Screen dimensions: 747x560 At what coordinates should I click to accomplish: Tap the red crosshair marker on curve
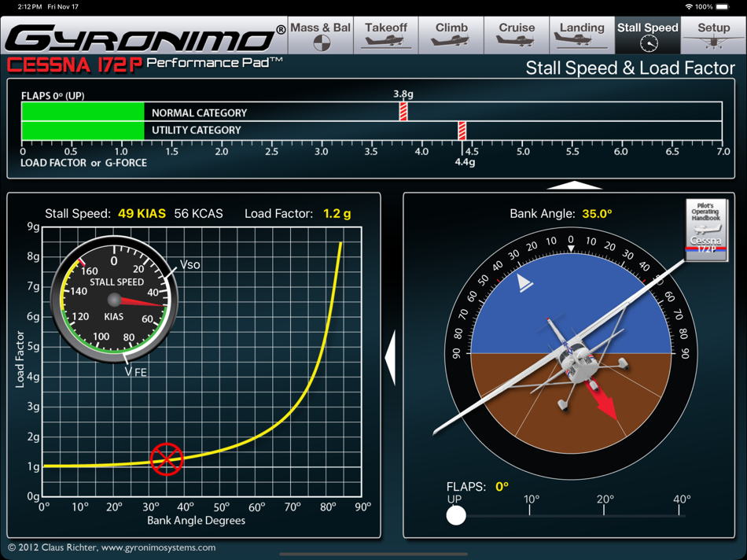167,459
